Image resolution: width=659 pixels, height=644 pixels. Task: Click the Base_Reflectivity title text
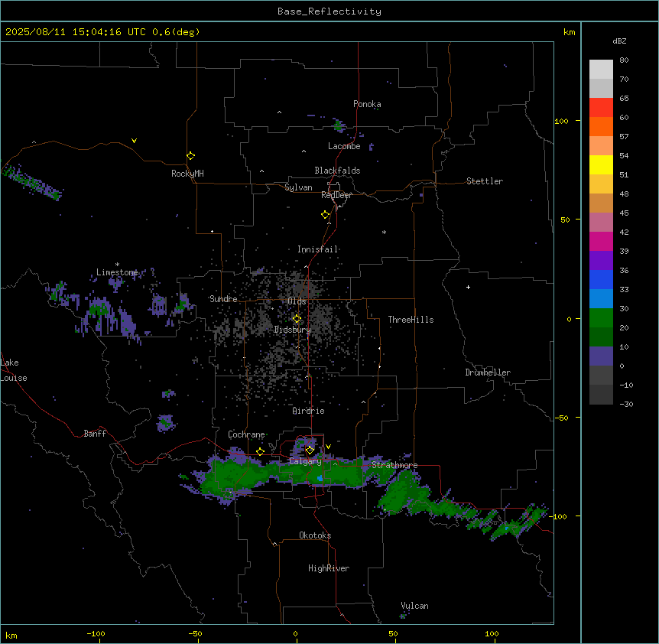pyautogui.click(x=329, y=11)
